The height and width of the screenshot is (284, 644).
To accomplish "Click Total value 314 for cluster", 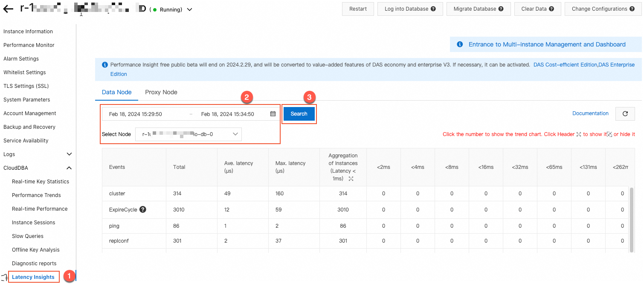I will (x=177, y=194).
